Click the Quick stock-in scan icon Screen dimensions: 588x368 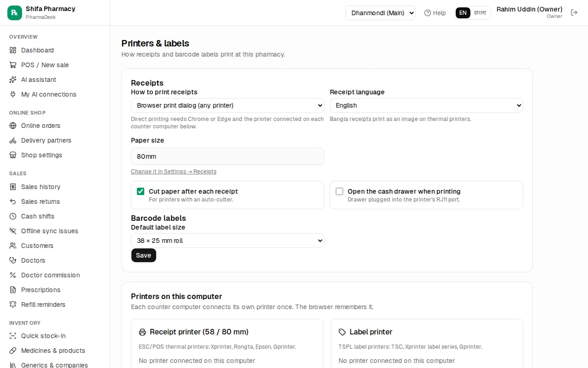click(x=13, y=336)
